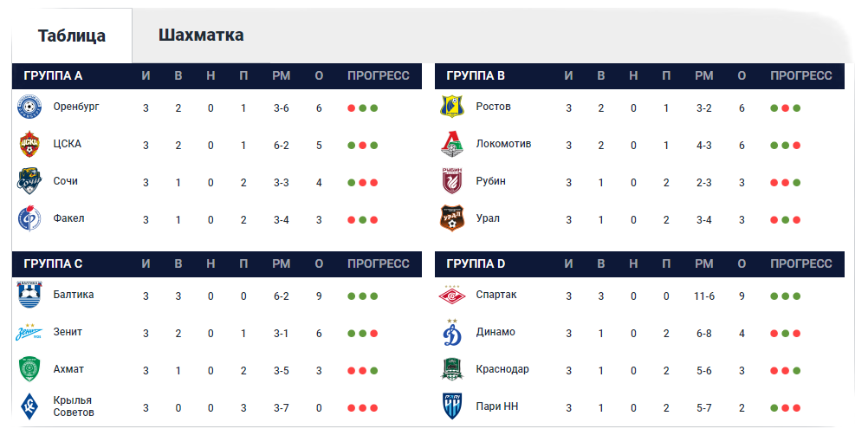
Task: Click the Rubin club emblem
Action: 451,181
